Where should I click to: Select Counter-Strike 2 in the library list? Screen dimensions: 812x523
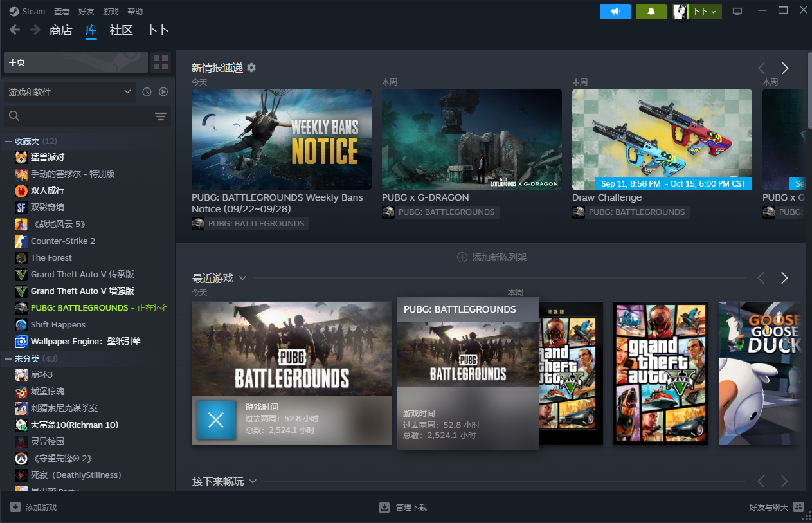tap(63, 241)
